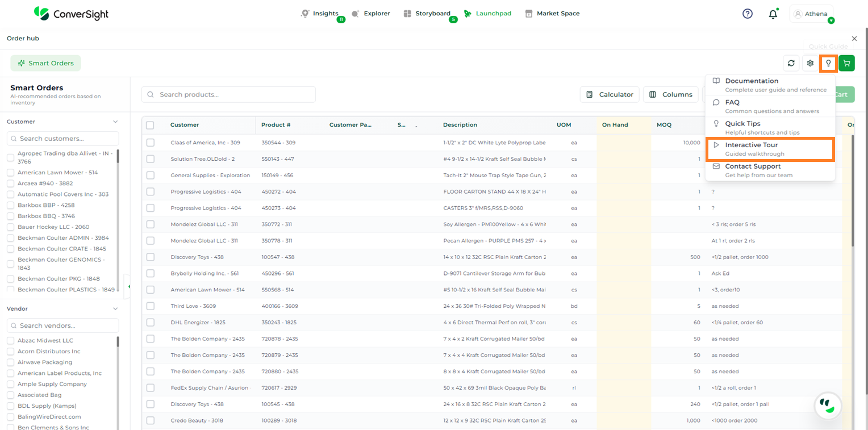The image size is (868, 430).
Task: Open the settings gear icon
Action: click(810, 63)
